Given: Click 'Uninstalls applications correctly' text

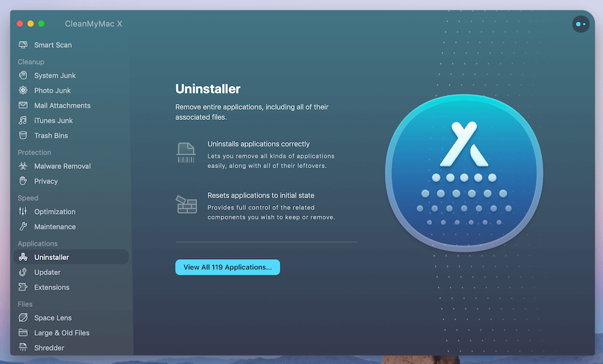Looking at the screenshot, I should pos(259,144).
